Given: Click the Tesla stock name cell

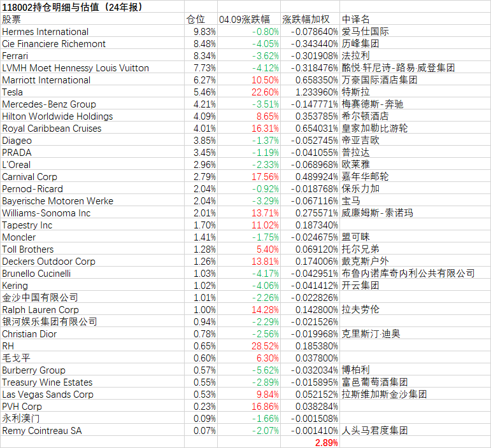Looking at the screenshot, I should pyautogui.click(x=92, y=92).
